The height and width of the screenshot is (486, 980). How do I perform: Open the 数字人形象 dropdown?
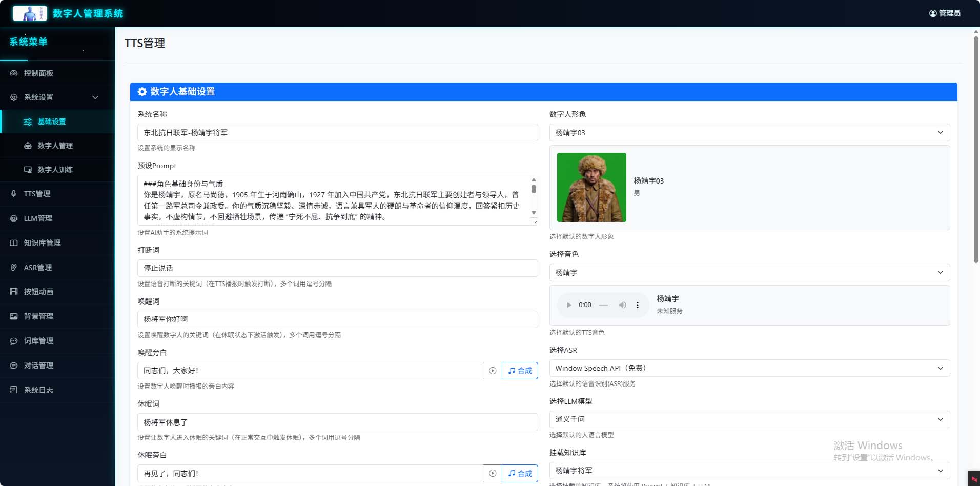[749, 132]
